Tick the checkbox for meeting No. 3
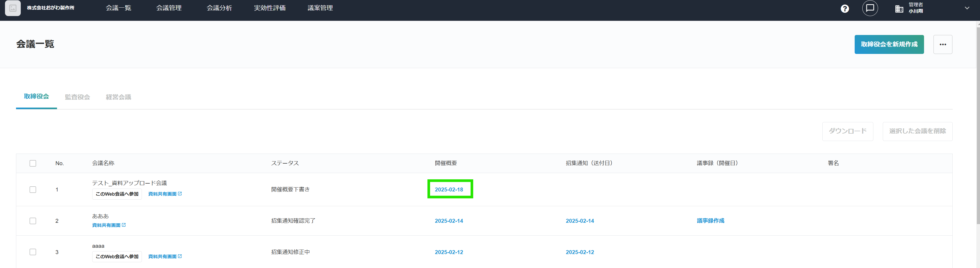The width and height of the screenshot is (980, 268). point(33,252)
